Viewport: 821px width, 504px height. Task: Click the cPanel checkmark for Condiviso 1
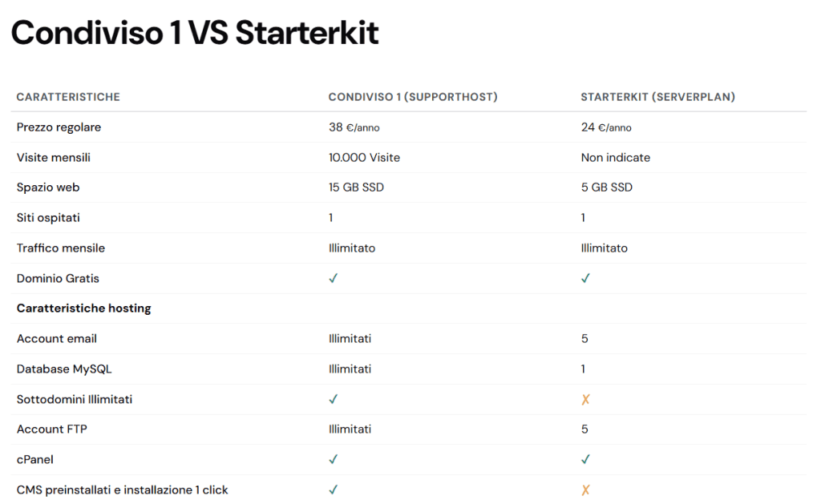click(334, 460)
